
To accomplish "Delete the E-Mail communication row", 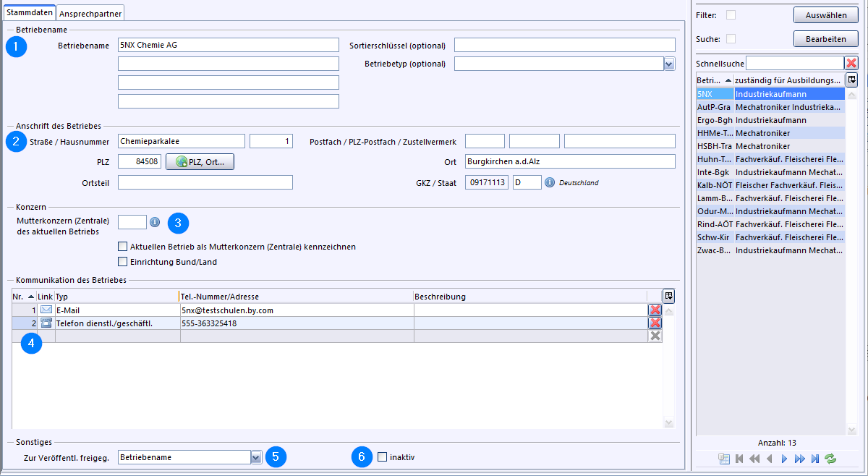I will pyautogui.click(x=655, y=310).
